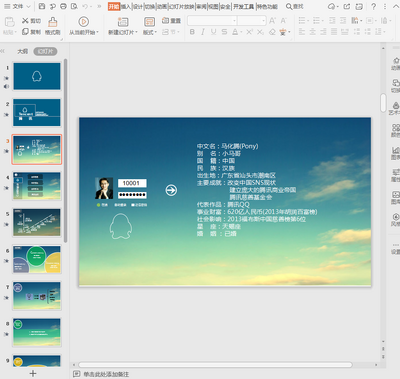Open the font name dropdown
The image size is (400, 379).
pos(235,21)
